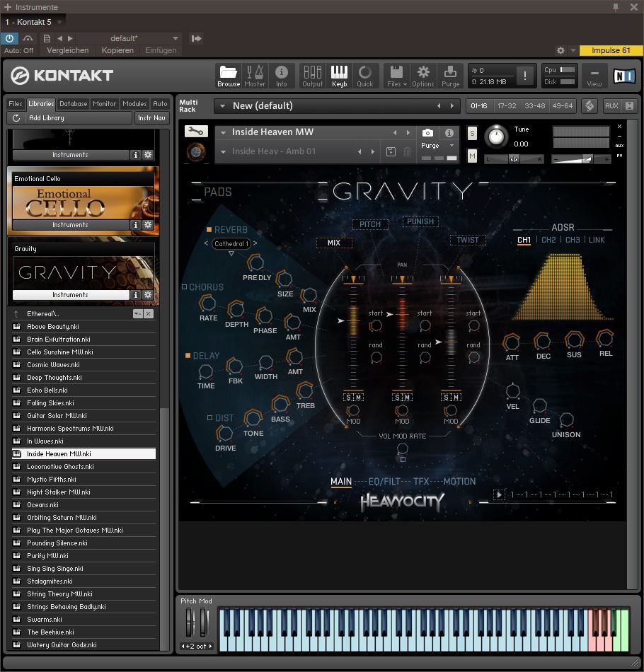The width and height of the screenshot is (644, 672).
Task: Click the Emotional Cello info icon
Action: 136,225
